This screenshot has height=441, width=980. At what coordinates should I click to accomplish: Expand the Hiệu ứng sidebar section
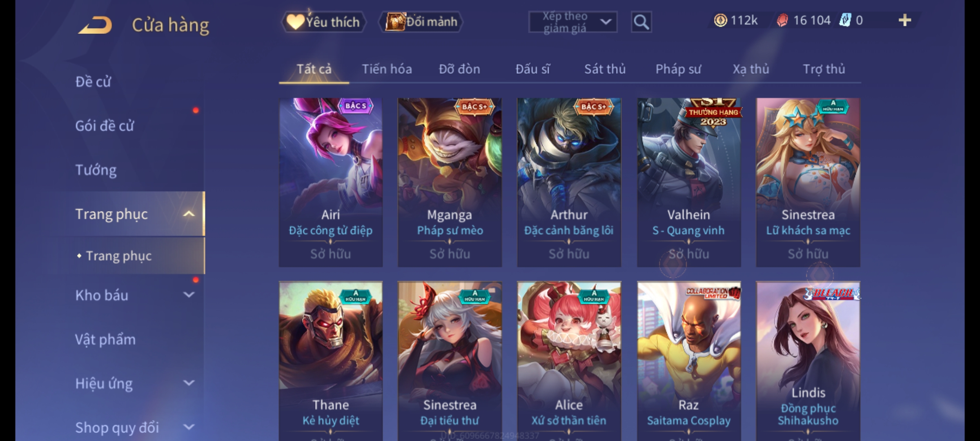(x=189, y=383)
